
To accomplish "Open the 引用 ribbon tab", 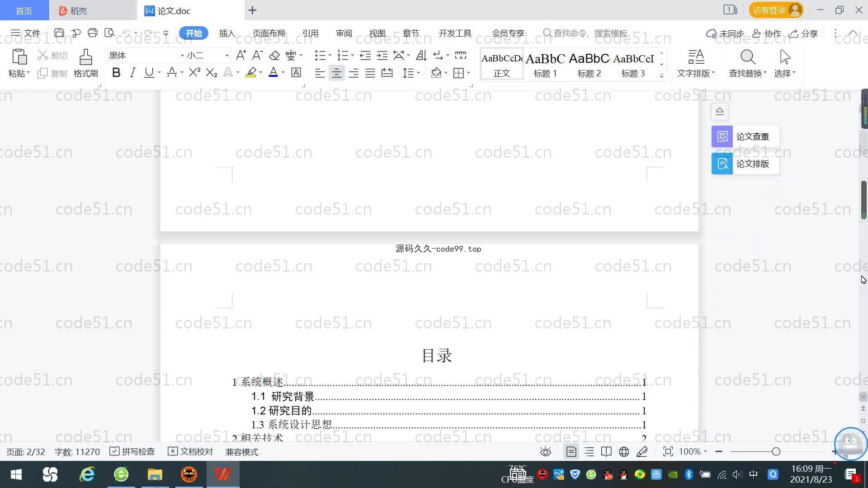I will [x=310, y=33].
